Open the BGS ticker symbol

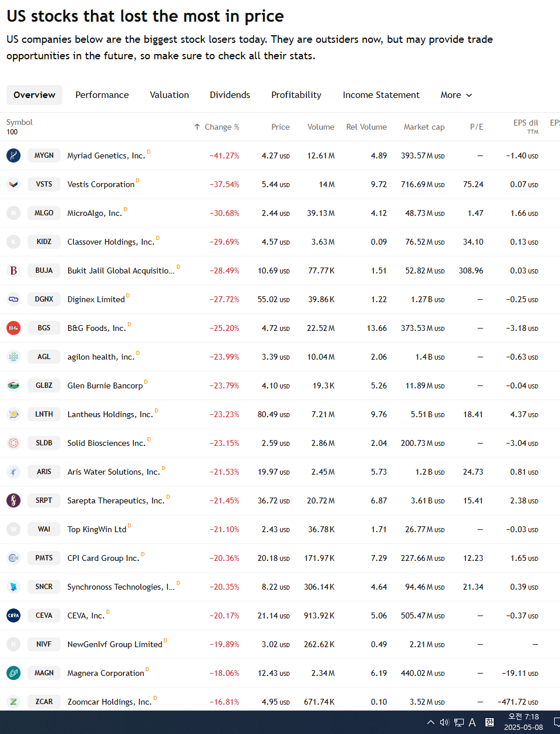coord(44,328)
